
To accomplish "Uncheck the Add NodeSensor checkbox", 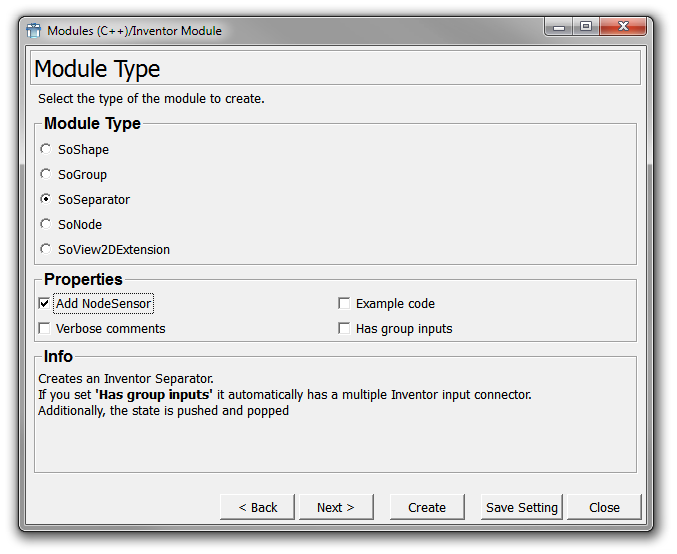I will point(44,303).
